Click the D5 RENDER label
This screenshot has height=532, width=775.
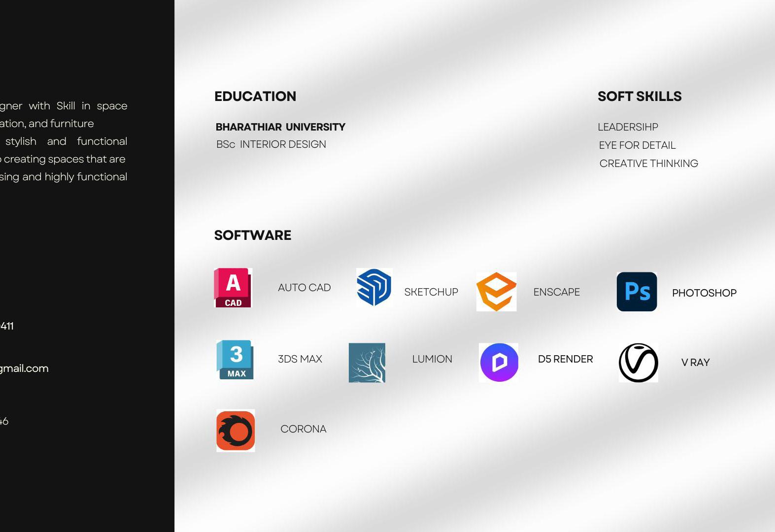pyautogui.click(x=565, y=359)
